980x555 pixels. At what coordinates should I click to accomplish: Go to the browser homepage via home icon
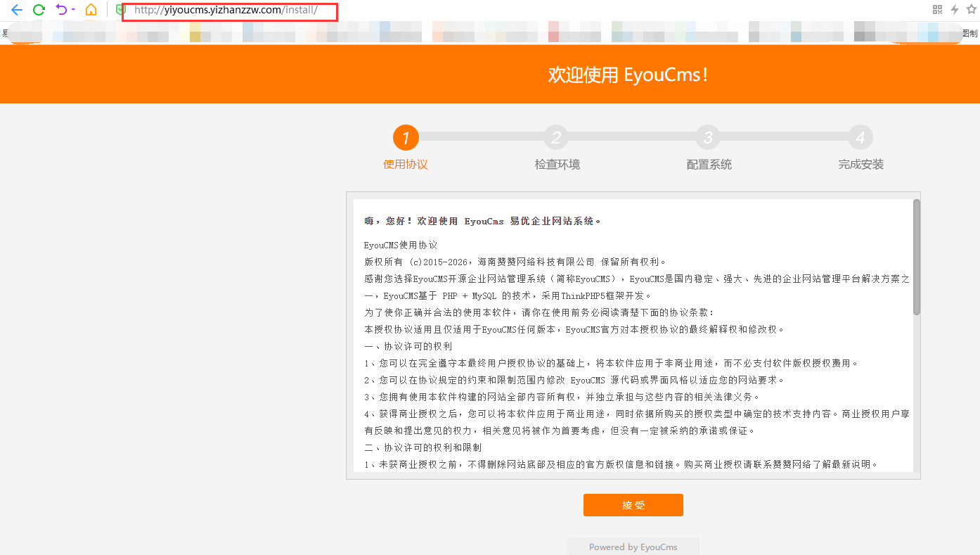90,10
